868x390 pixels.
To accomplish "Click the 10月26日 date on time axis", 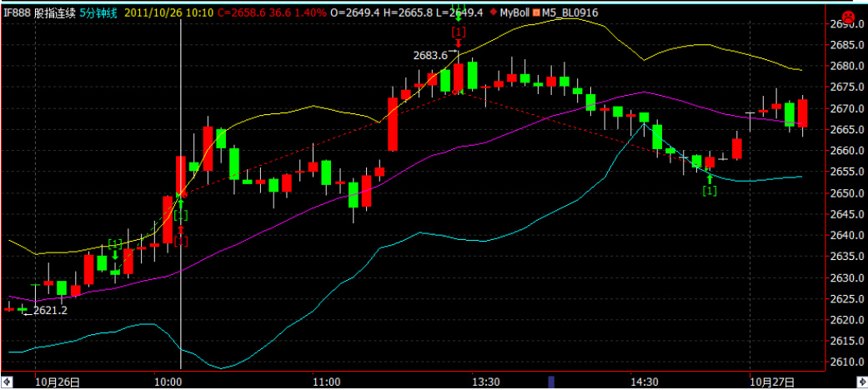I will click(58, 382).
